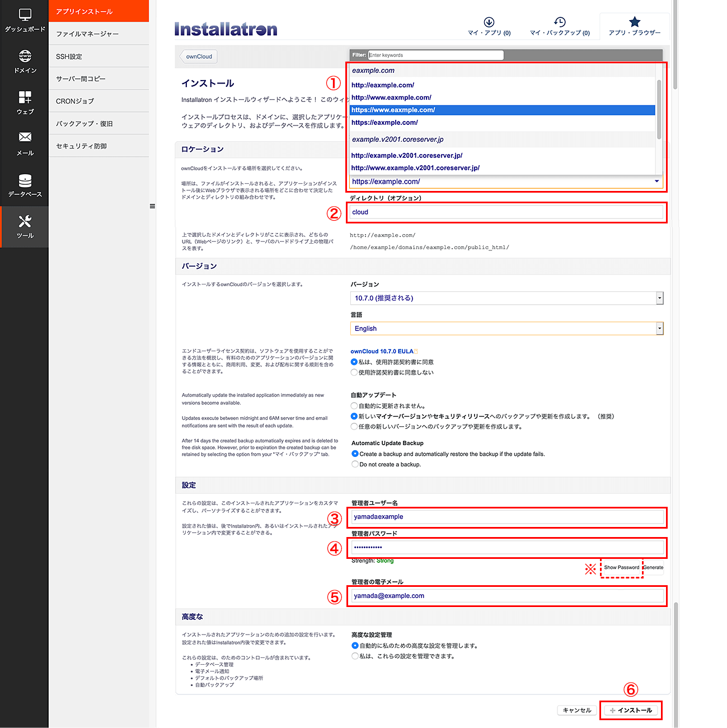This screenshot has height=728, width=727.
Task: Collapse sidebar with the hamburger handle
Action: pos(152,206)
